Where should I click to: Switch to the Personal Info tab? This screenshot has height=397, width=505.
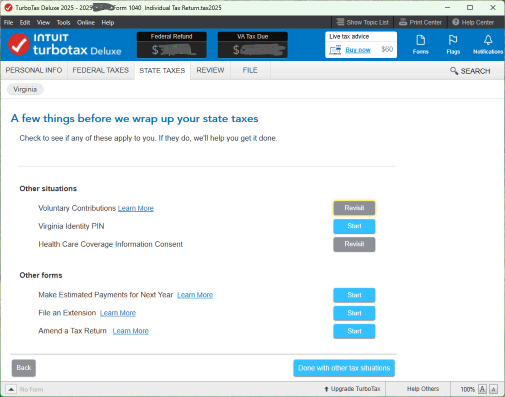pyautogui.click(x=34, y=70)
